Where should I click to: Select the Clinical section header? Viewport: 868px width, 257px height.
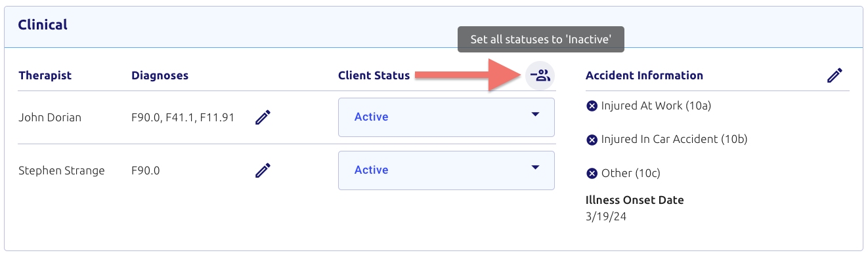(43, 25)
